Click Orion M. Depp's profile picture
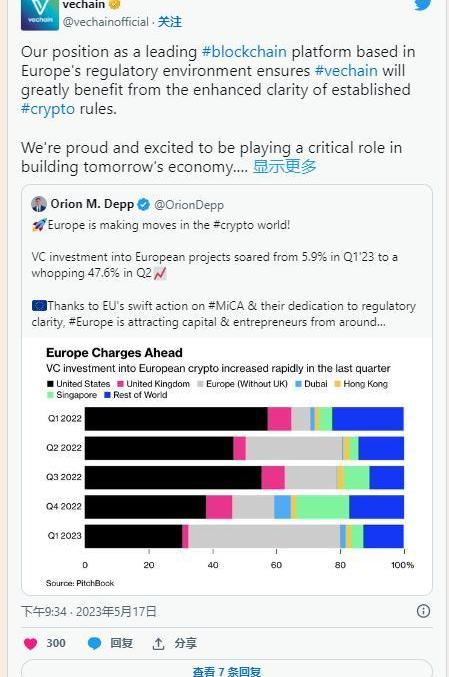Image resolution: width=449 pixels, height=677 pixels. coord(39,204)
